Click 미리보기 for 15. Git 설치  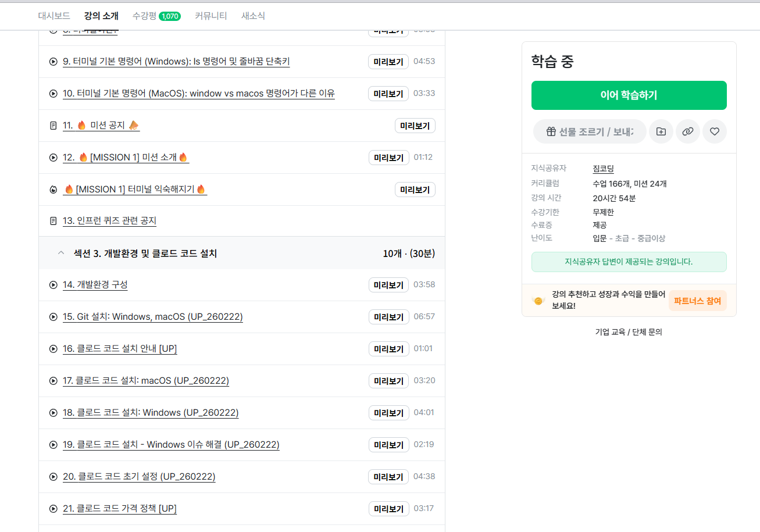[x=388, y=317]
